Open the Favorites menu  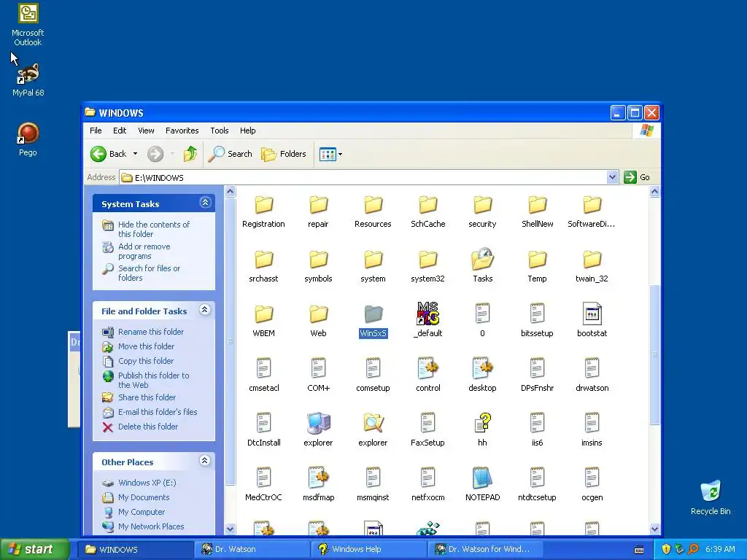point(182,131)
